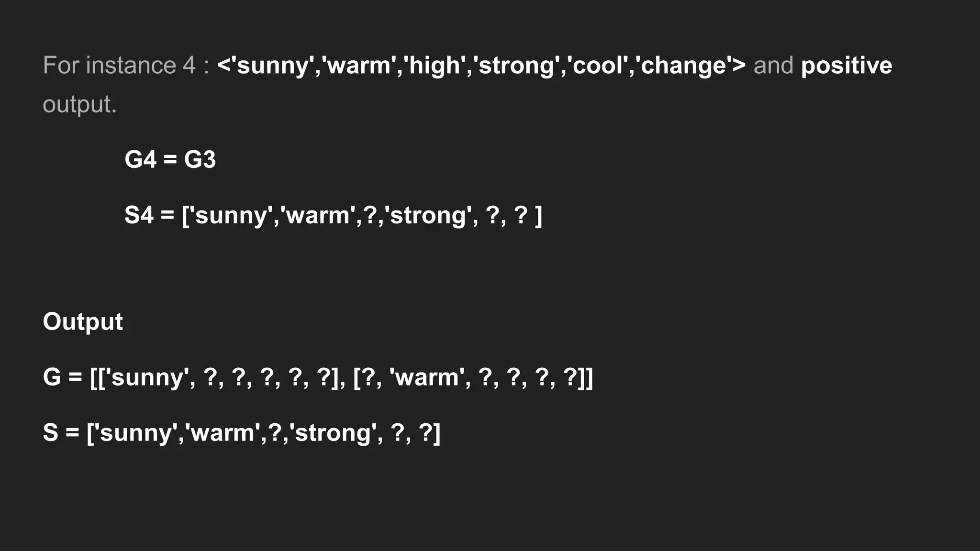Select 'strong' in the final S list
The height and width of the screenshot is (551, 980).
(333, 434)
